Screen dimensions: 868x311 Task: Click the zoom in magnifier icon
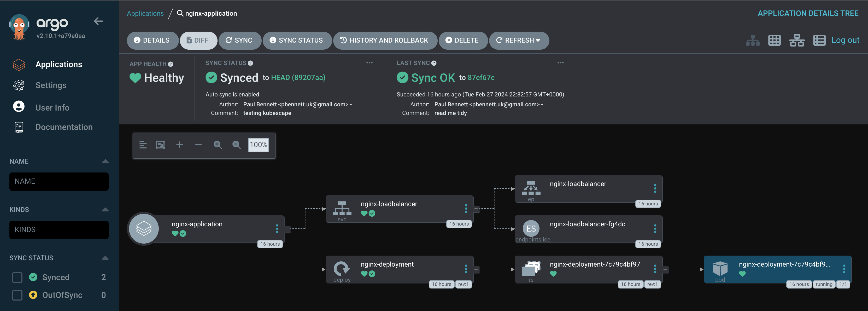218,145
